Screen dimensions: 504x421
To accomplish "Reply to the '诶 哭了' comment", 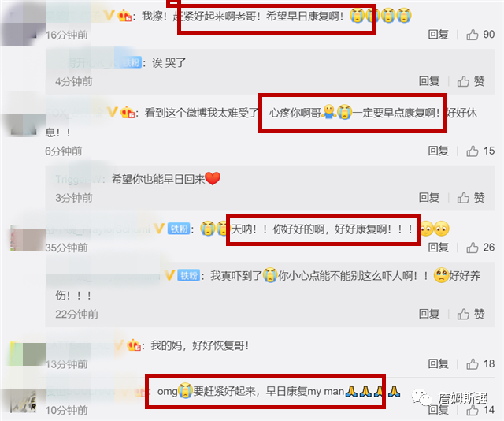I will [429, 81].
